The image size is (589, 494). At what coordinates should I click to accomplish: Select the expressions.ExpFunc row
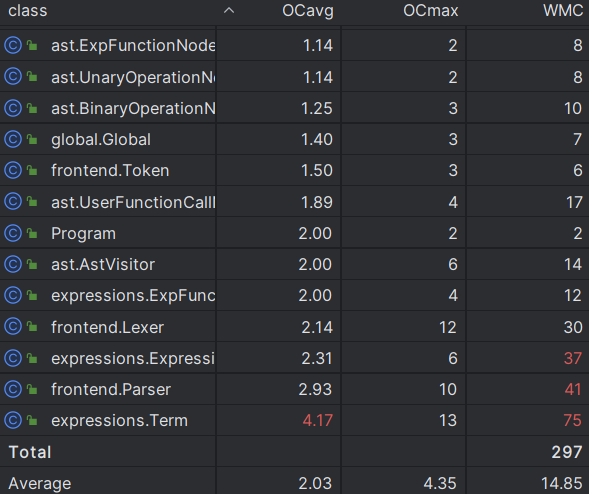coord(294,296)
